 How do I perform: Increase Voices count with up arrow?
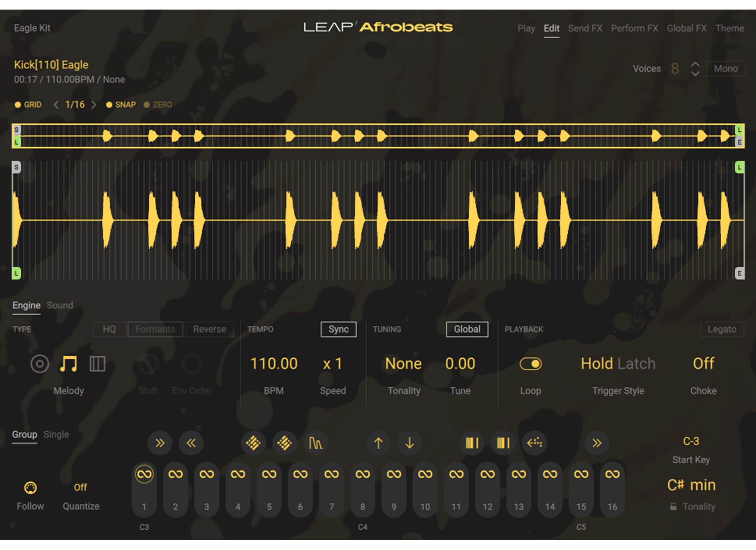coord(695,65)
